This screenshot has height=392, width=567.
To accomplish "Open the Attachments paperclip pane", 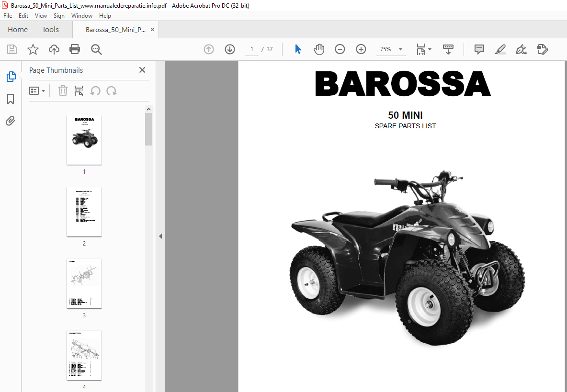I will [x=11, y=121].
